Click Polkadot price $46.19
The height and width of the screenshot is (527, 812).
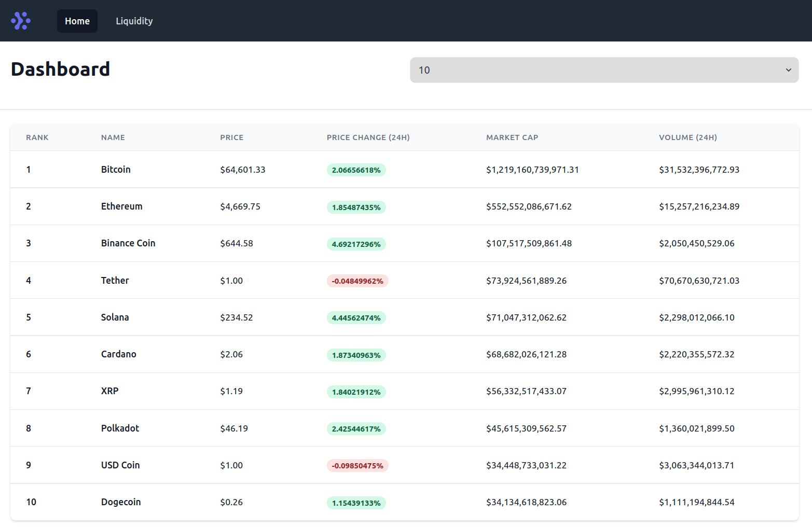tap(234, 428)
